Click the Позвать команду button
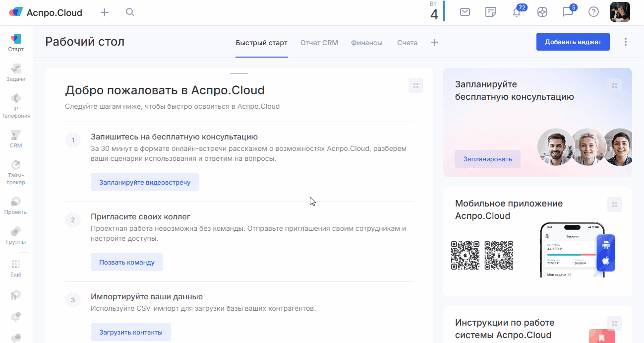 click(x=127, y=262)
